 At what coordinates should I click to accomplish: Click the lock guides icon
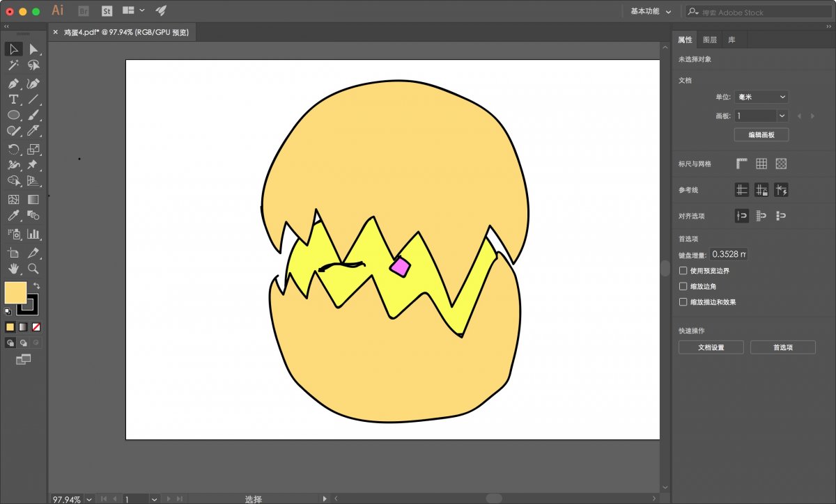tap(761, 190)
